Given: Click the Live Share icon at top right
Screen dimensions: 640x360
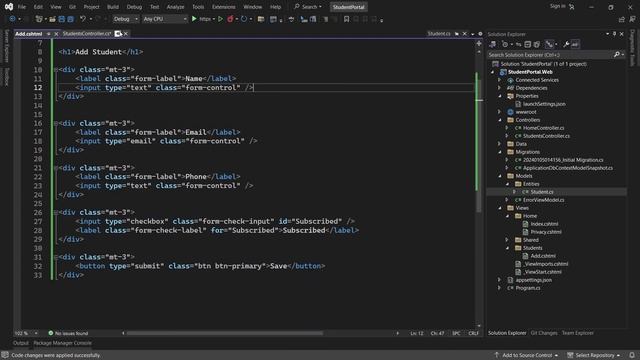Looking at the screenshot, I should [x=622, y=19].
